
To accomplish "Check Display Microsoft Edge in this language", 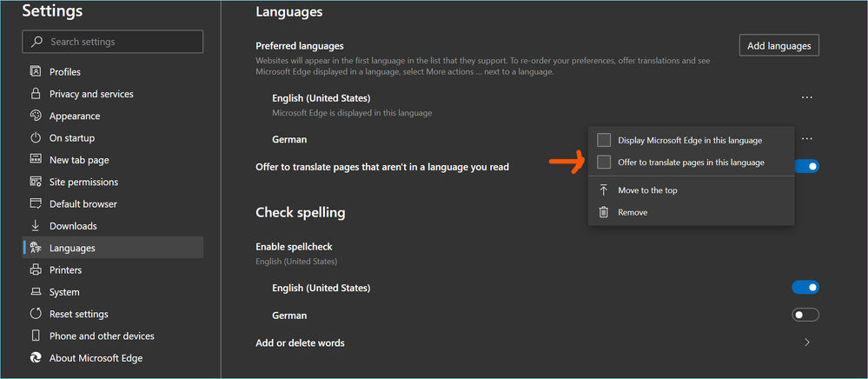I will click(604, 140).
